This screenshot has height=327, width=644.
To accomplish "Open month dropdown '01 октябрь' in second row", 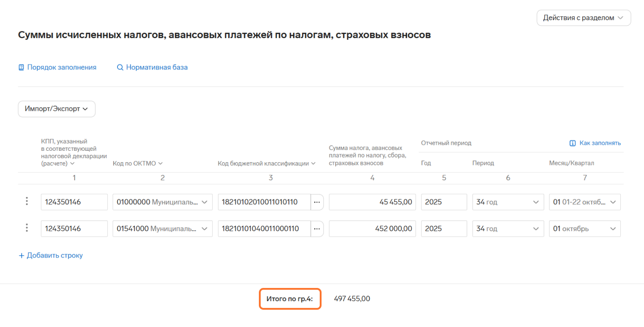I will click(x=585, y=229).
